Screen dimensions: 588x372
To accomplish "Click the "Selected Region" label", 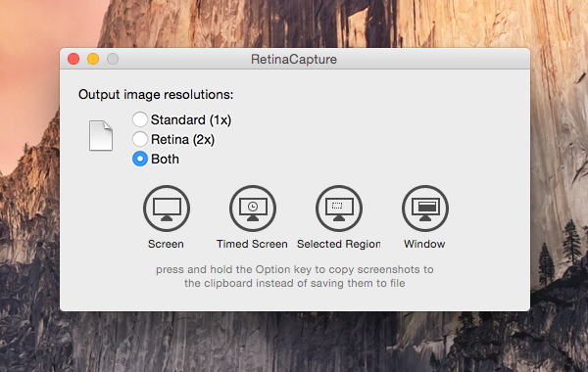I will click(339, 244).
